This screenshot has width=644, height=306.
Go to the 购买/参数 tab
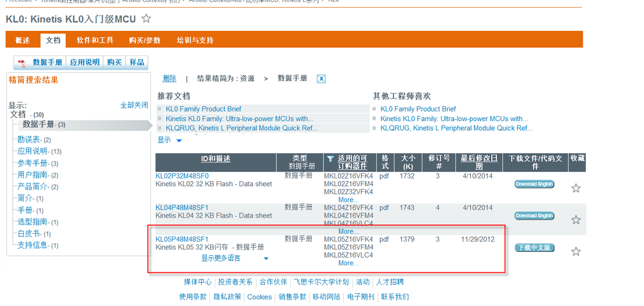click(144, 40)
